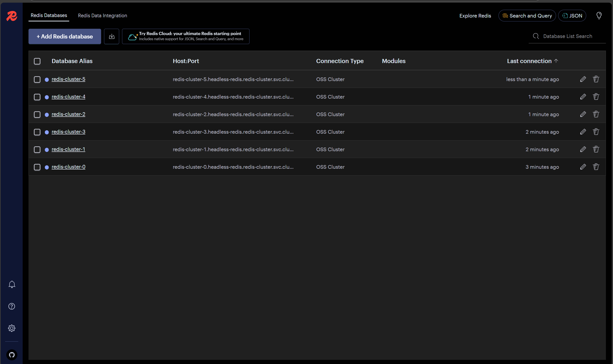Open the redis-cluster-3 database link
Viewport: 613px width, 364px height.
click(68, 132)
